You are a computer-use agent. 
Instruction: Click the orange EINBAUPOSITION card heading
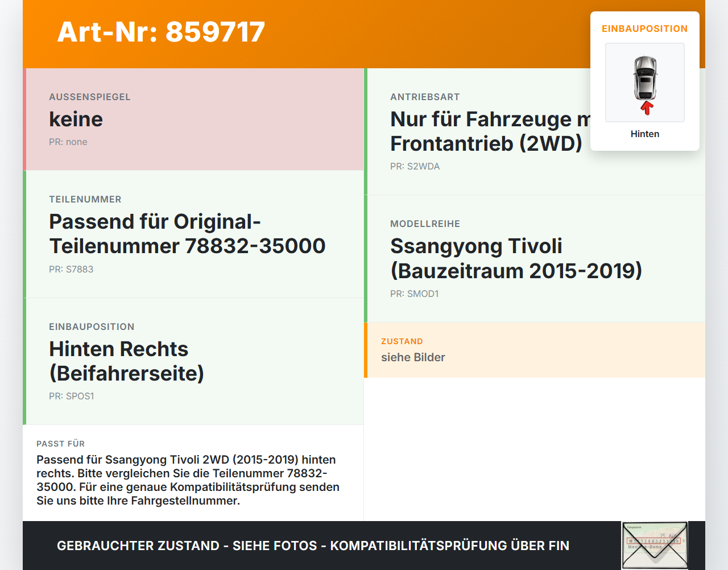click(x=645, y=28)
